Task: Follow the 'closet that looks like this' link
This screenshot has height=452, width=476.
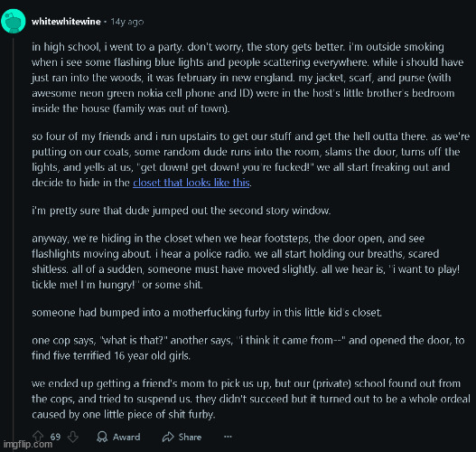Action: tap(191, 183)
